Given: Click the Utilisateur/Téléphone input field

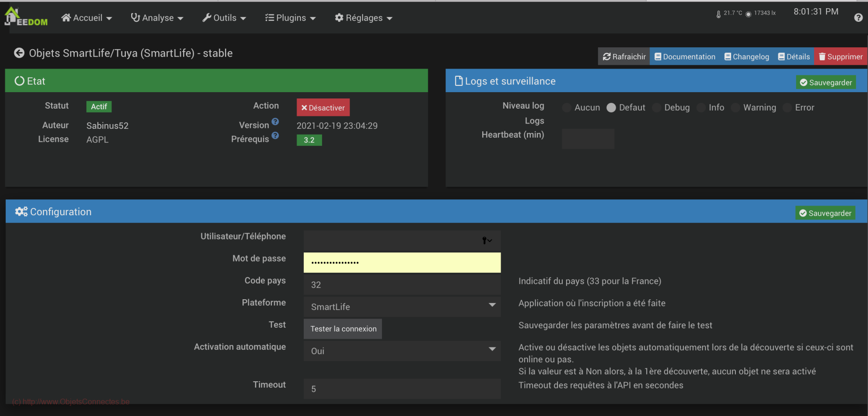Looking at the screenshot, I should [x=402, y=240].
